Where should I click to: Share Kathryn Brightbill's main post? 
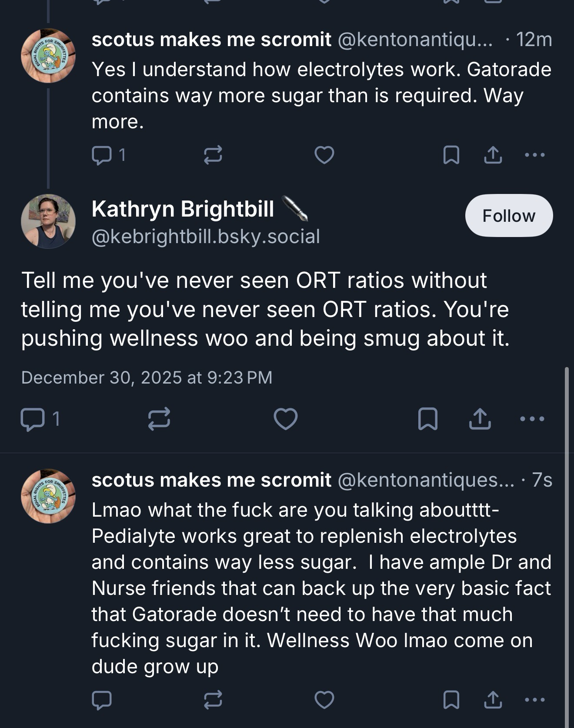pos(480,419)
